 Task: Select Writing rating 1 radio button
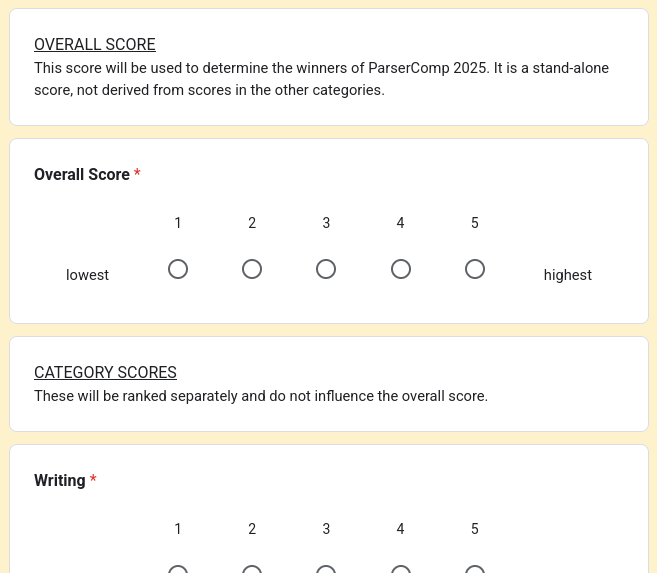pyautogui.click(x=178, y=570)
